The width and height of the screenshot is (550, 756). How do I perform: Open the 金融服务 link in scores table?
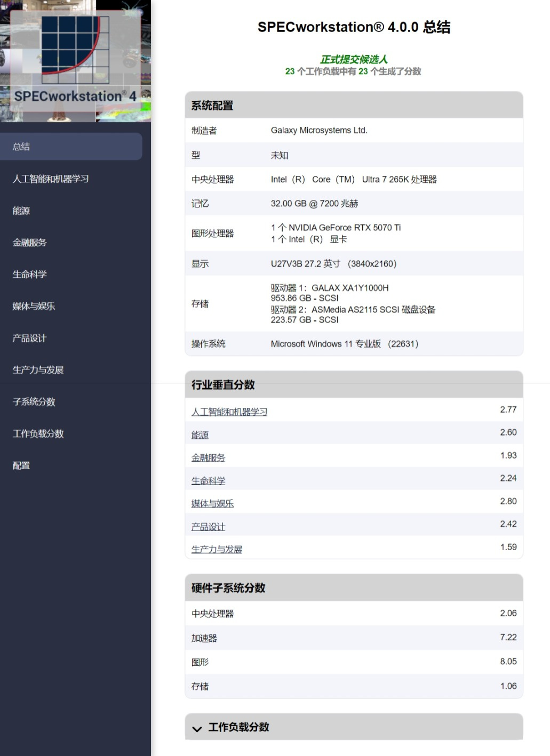[209, 457]
